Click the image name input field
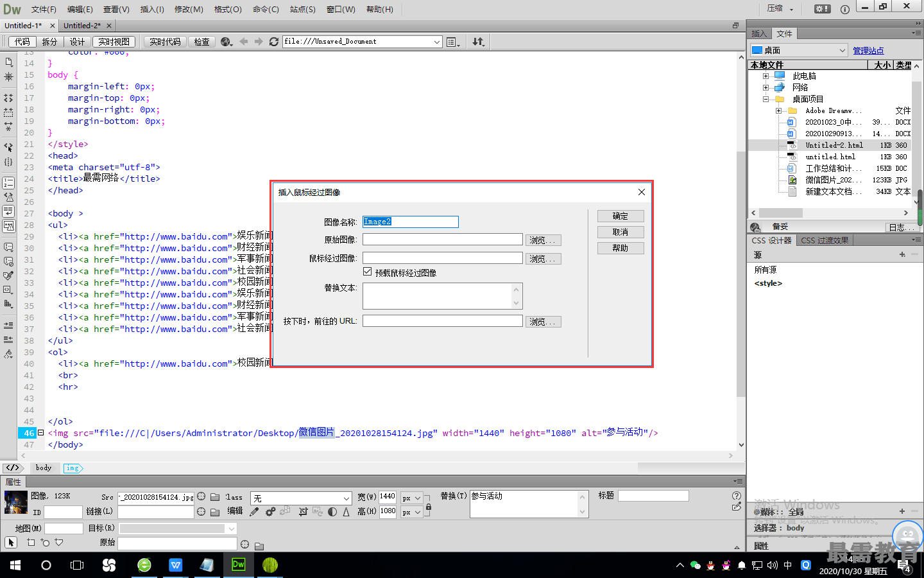This screenshot has height=578, width=924. tap(411, 222)
